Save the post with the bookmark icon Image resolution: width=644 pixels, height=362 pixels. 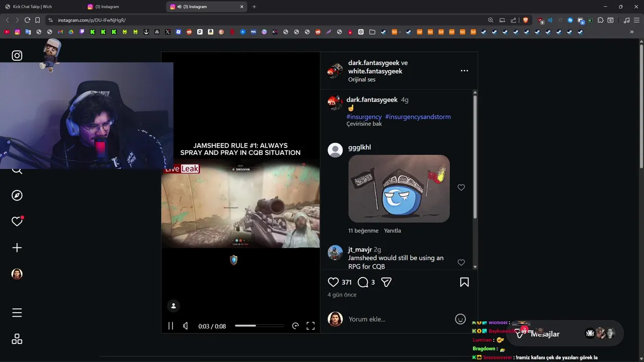464,283
